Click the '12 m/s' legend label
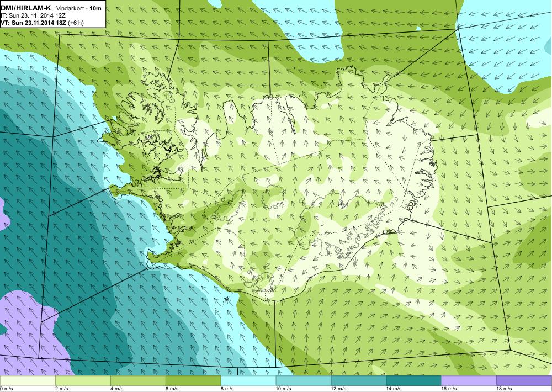 pyautogui.click(x=339, y=389)
